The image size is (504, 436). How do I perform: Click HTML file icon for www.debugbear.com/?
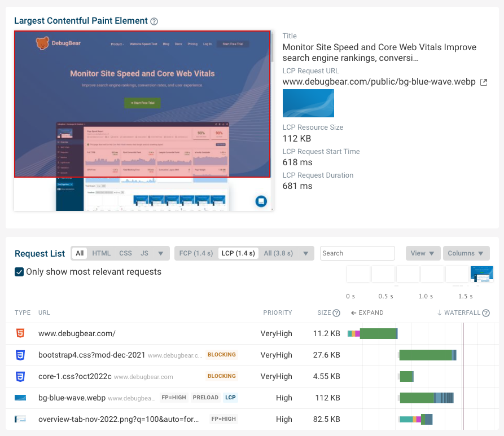(20, 333)
